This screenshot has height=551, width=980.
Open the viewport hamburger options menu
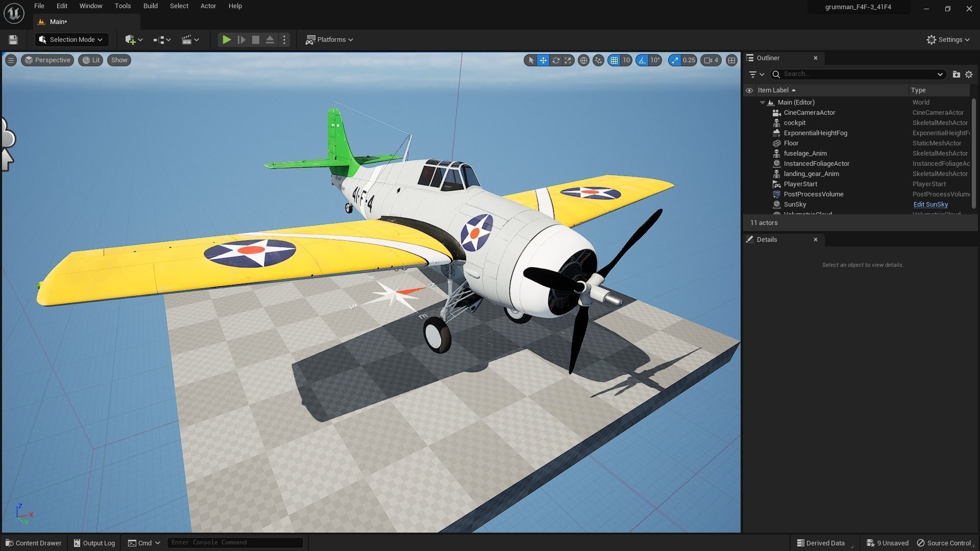point(11,60)
